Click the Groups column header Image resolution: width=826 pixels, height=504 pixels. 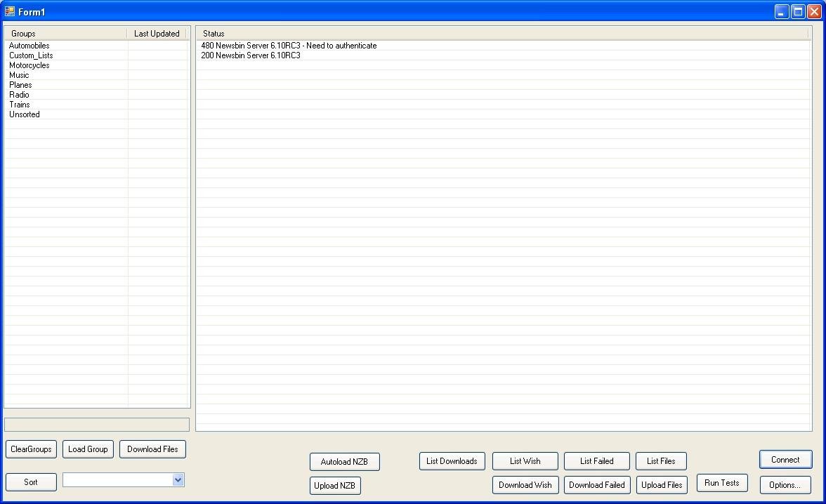(66, 34)
